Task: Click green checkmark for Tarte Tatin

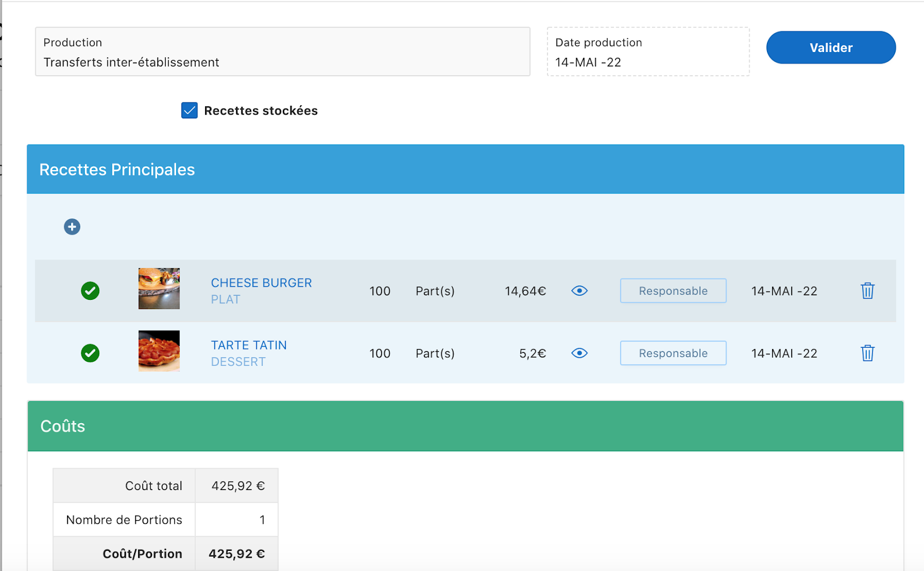Action: click(90, 353)
